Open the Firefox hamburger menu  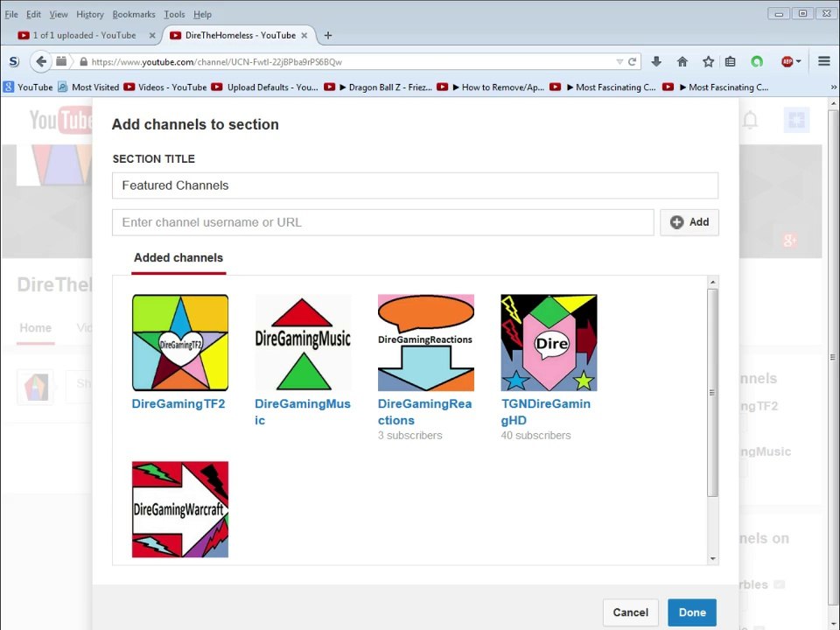click(x=824, y=61)
